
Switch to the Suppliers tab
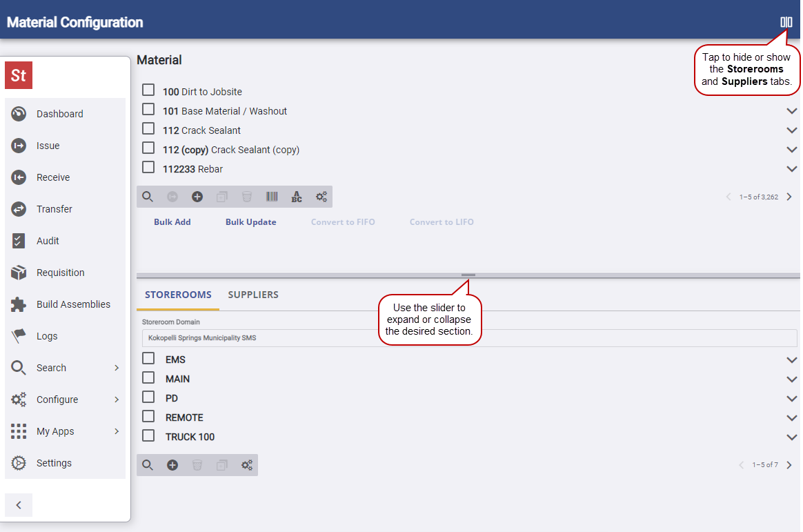(253, 295)
